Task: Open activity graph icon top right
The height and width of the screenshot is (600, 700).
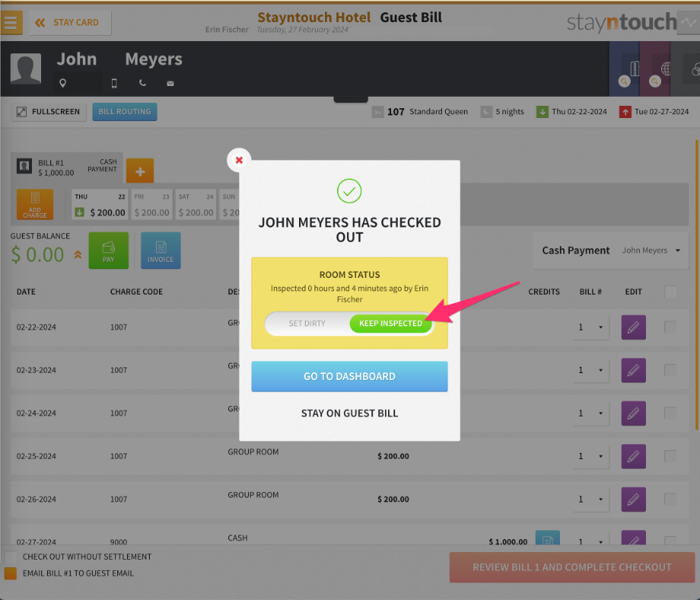Action: click(689, 22)
